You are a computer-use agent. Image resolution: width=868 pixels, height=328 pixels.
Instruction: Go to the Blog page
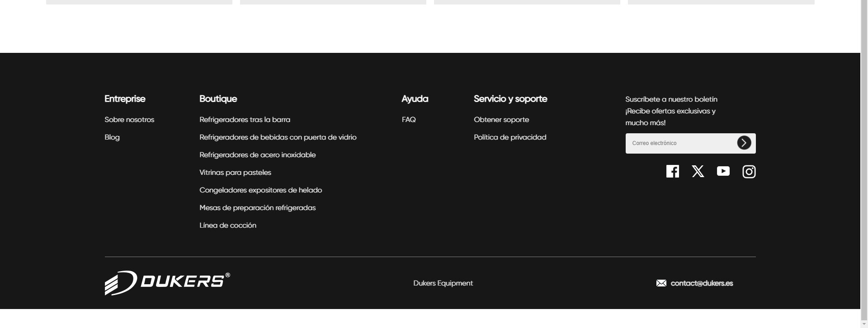click(112, 137)
